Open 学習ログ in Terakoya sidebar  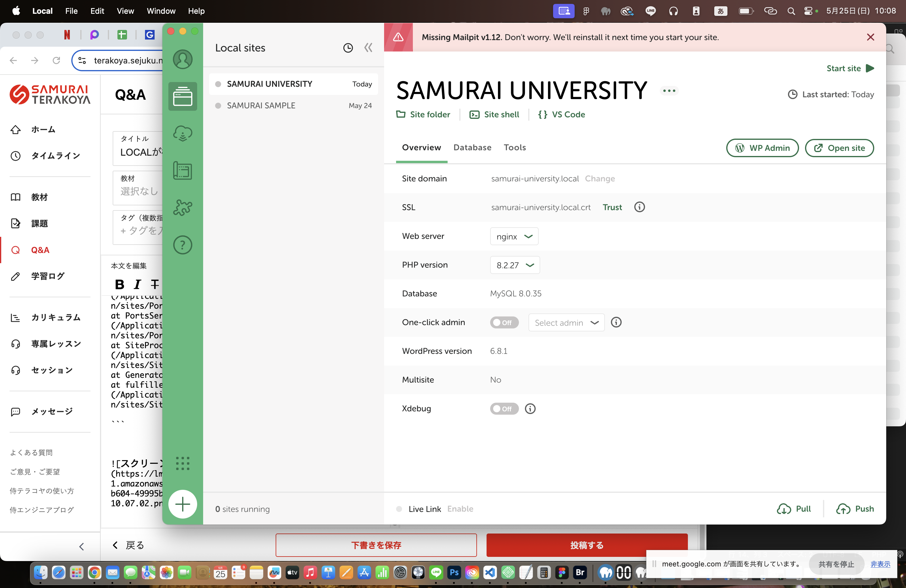[x=48, y=276]
